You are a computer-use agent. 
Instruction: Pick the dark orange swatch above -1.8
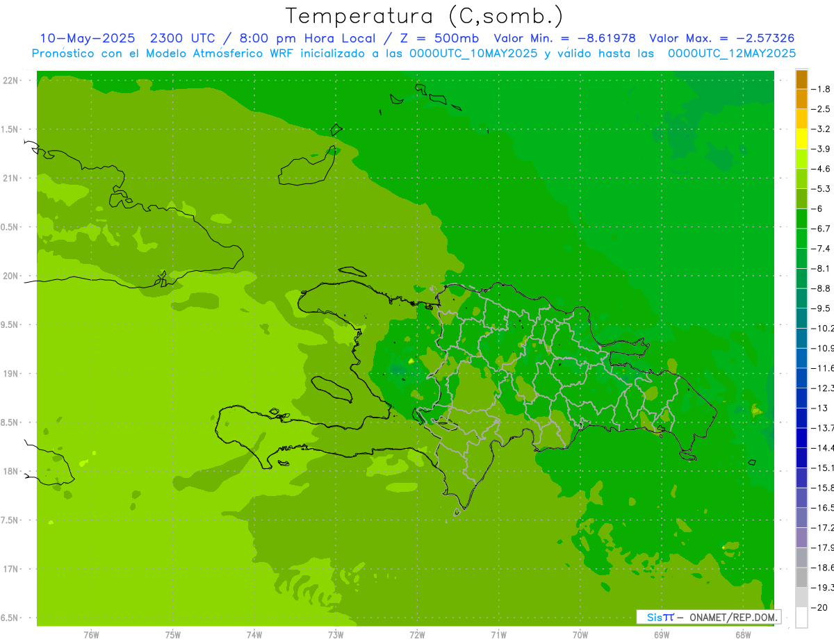[x=801, y=79]
